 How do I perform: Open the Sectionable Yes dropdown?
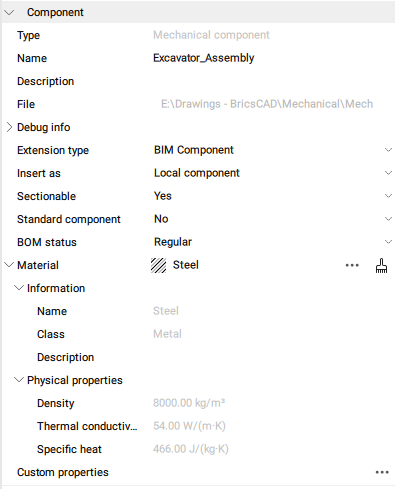click(x=272, y=196)
